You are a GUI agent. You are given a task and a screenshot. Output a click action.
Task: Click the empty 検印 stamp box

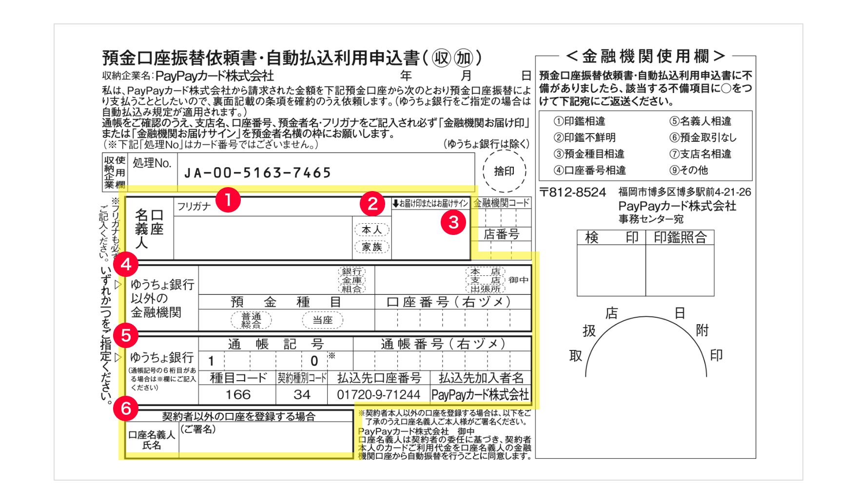click(x=611, y=270)
